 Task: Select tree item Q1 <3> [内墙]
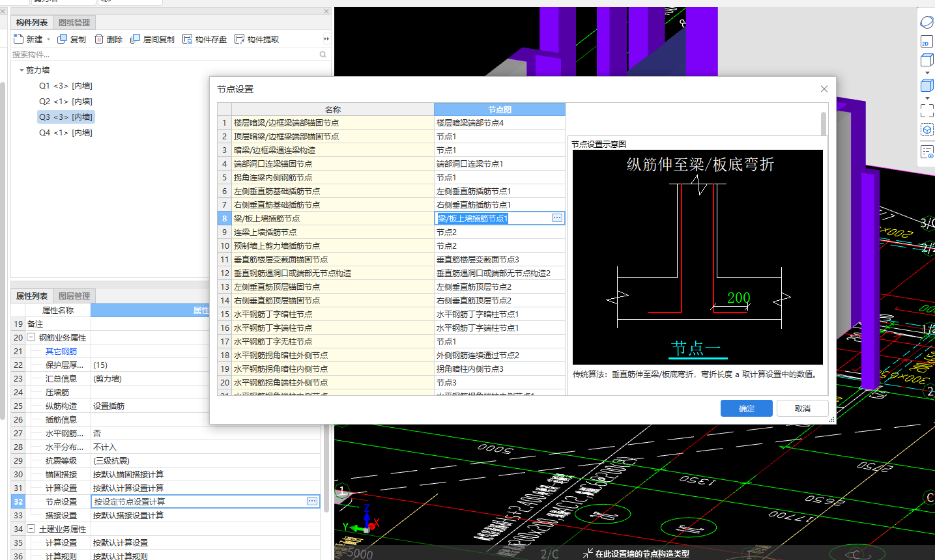[65, 86]
